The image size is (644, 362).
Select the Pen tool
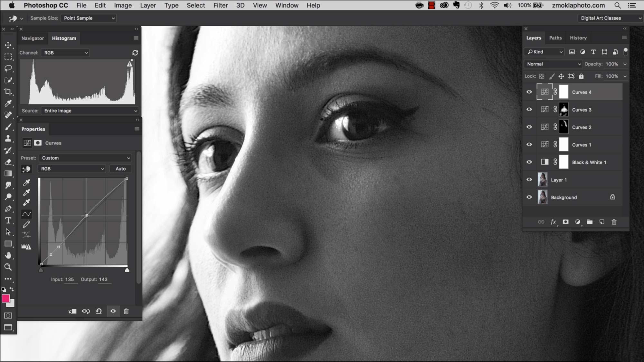click(8, 209)
